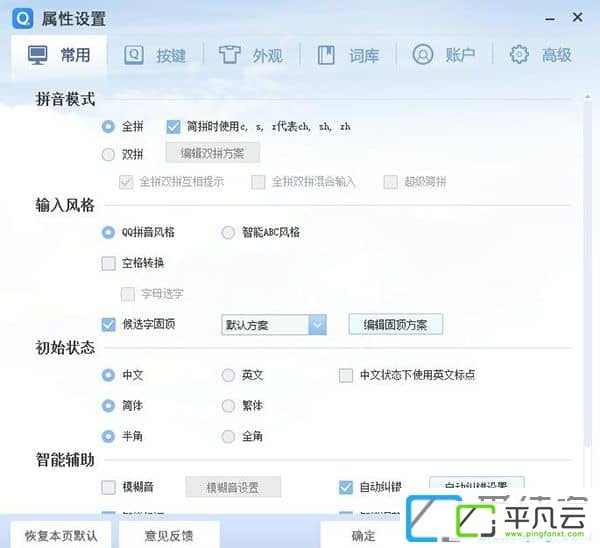Open the 账户 tab
600x548 pixels.
pyautogui.click(x=444, y=55)
